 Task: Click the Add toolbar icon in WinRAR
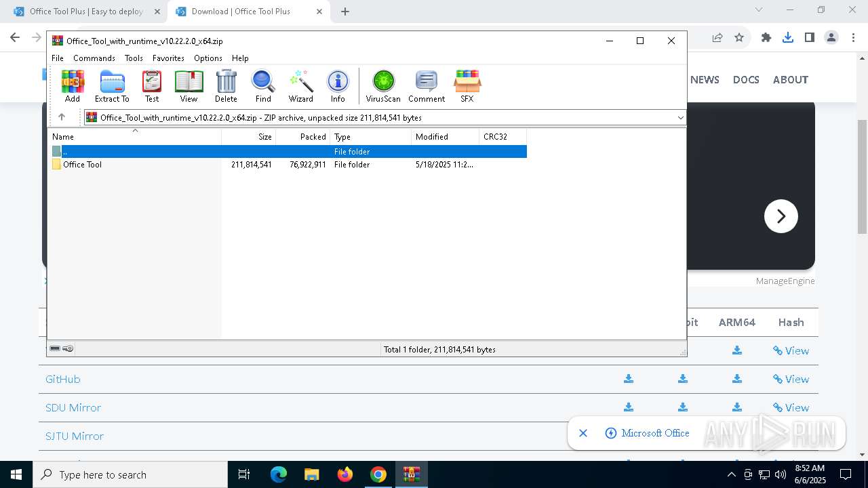[x=73, y=86]
